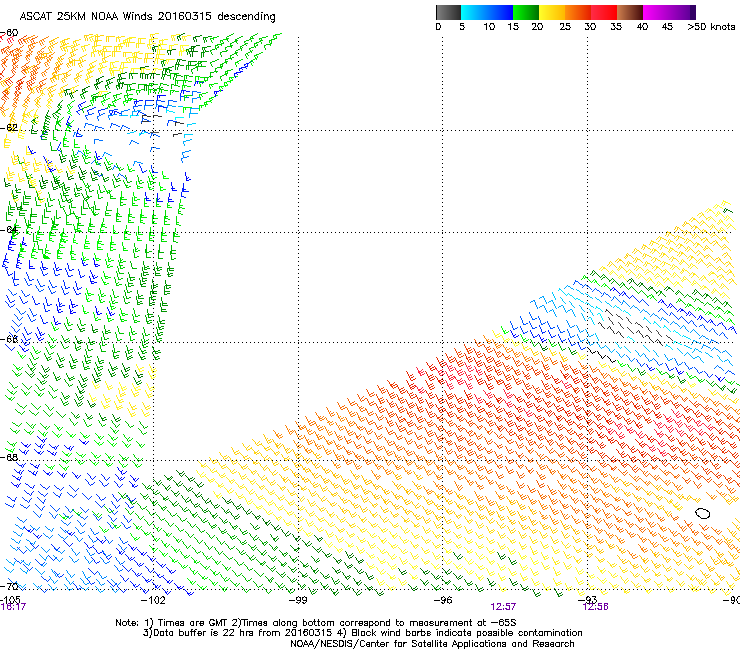Image resolution: width=740 pixels, height=650 pixels.
Task: Click the 'Black wind barbs indicate possible contamination' note
Action: point(461,633)
